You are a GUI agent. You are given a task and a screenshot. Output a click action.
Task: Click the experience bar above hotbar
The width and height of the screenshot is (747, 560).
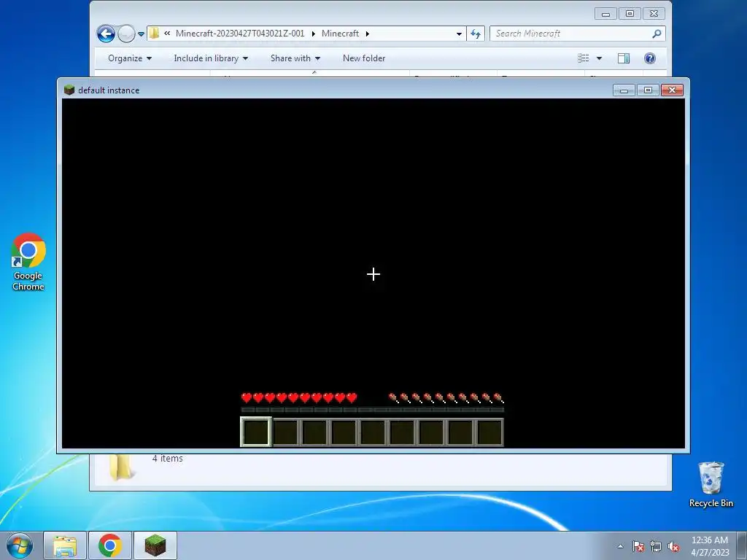point(372,410)
